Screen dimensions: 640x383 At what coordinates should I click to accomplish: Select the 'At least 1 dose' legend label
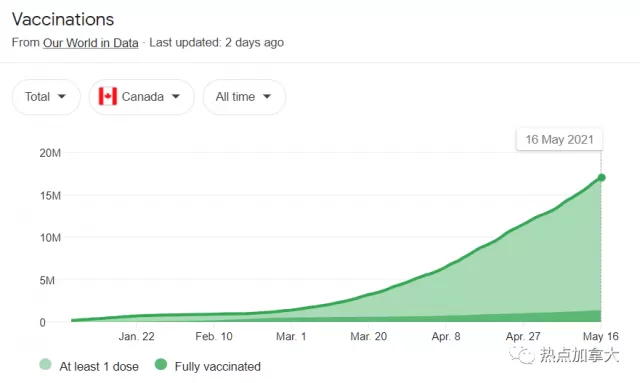tap(99, 366)
